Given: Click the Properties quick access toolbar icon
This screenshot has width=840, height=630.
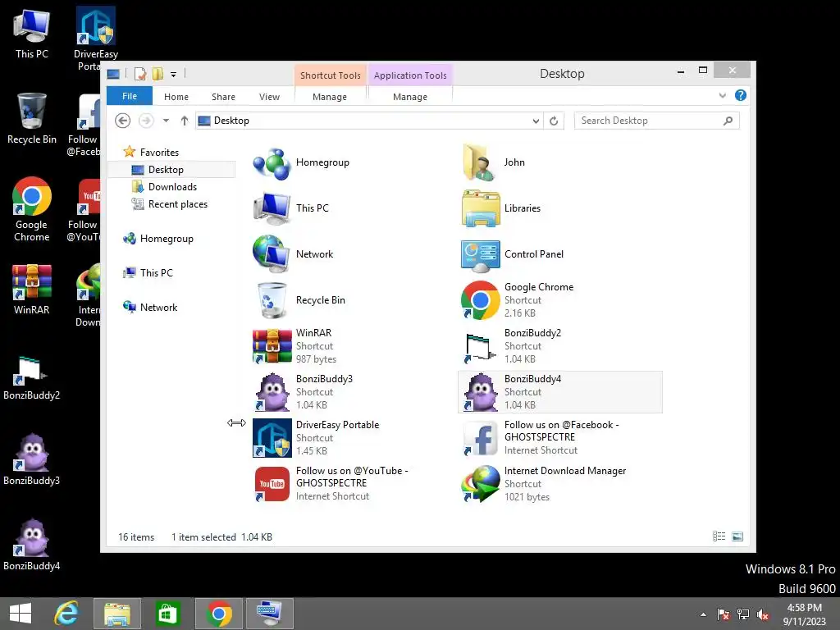Looking at the screenshot, I should 140,74.
